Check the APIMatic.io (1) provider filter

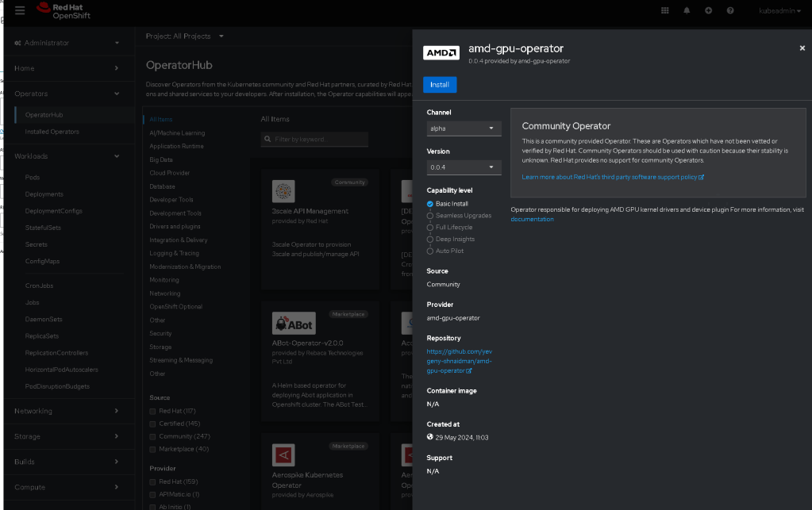152,495
